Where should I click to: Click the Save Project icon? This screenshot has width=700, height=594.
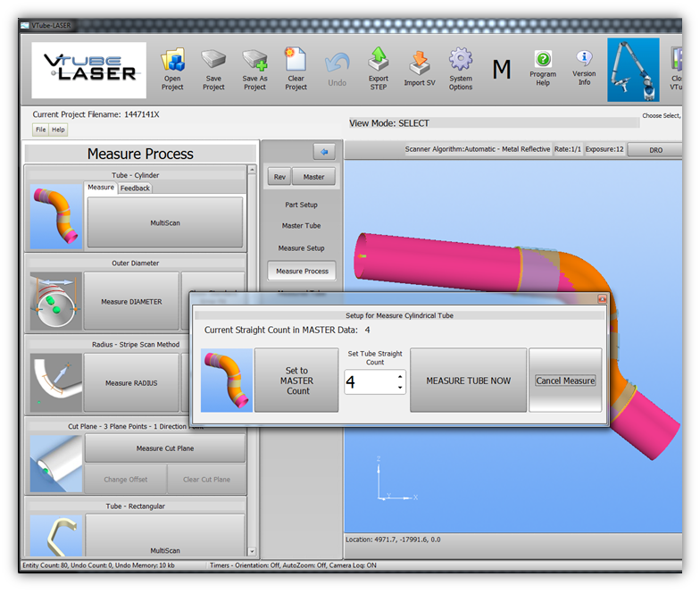213,61
